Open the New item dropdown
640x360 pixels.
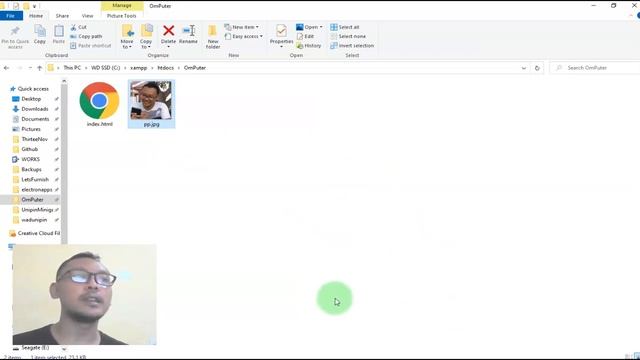pyautogui.click(x=242, y=27)
